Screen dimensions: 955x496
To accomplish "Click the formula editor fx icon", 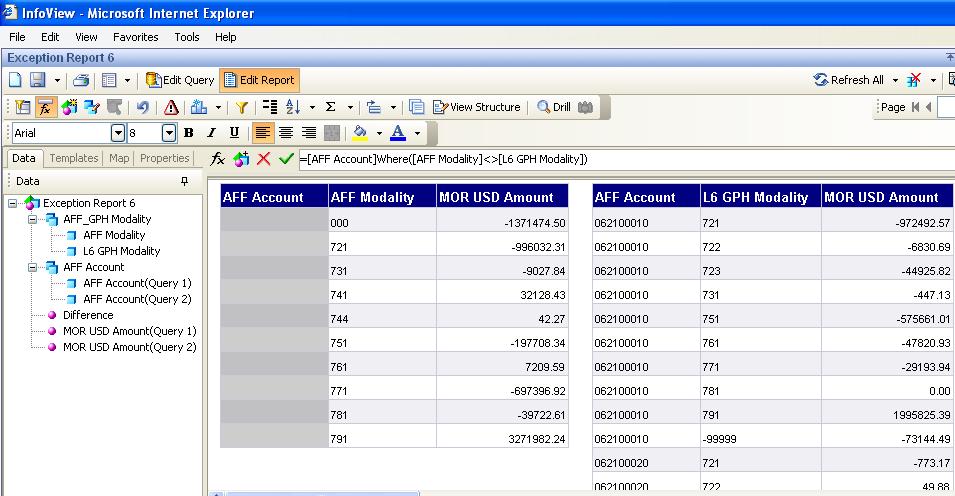I will [x=217, y=159].
